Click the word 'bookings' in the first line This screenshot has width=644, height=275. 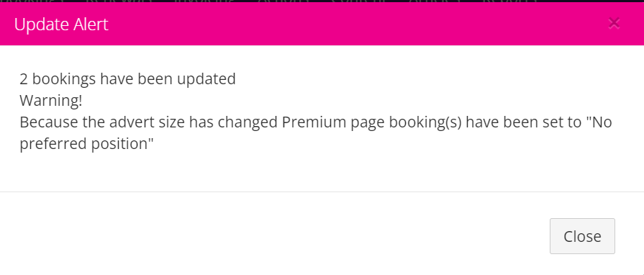pyautogui.click(x=64, y=79)
